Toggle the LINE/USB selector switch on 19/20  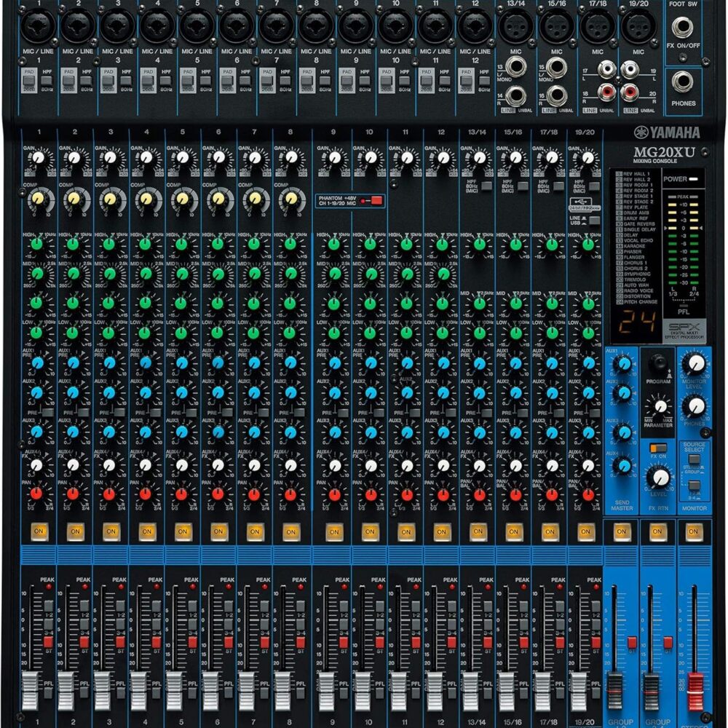pyautogui.click(x=594, y=220)
